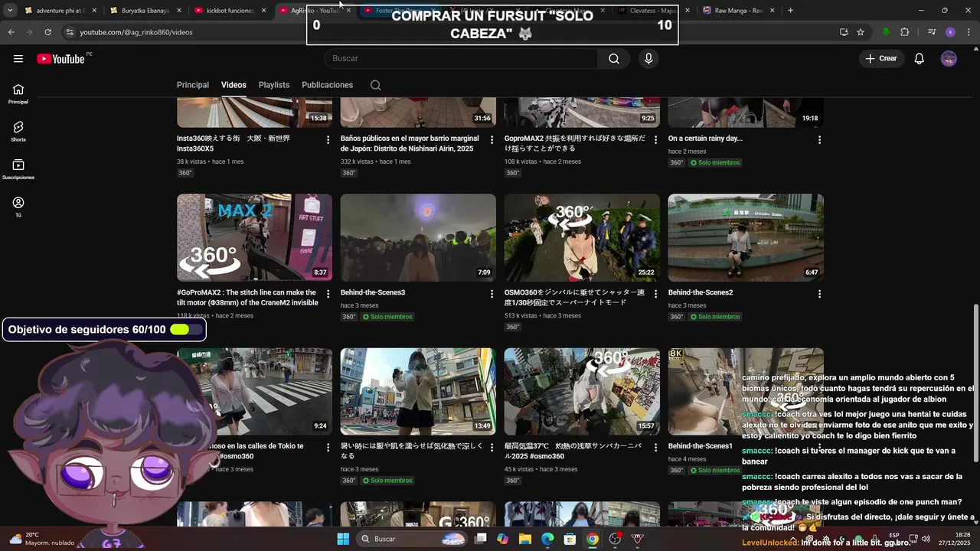Open Principal in the left sidebar

18,94
